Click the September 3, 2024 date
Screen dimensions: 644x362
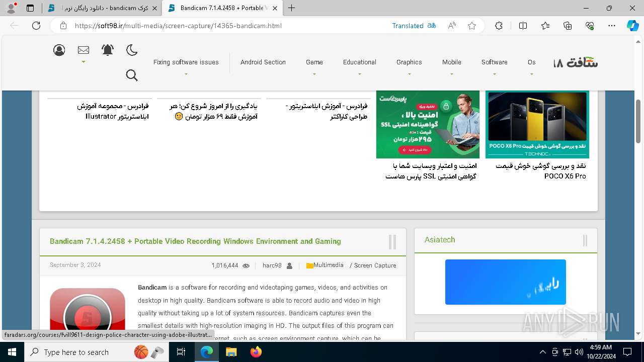pos(75,265)
